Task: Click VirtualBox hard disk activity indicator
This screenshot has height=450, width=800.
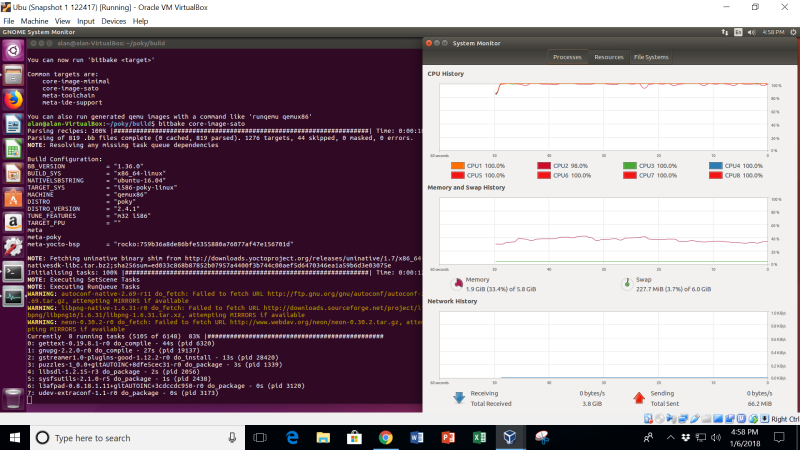Action: coord(648,419)
